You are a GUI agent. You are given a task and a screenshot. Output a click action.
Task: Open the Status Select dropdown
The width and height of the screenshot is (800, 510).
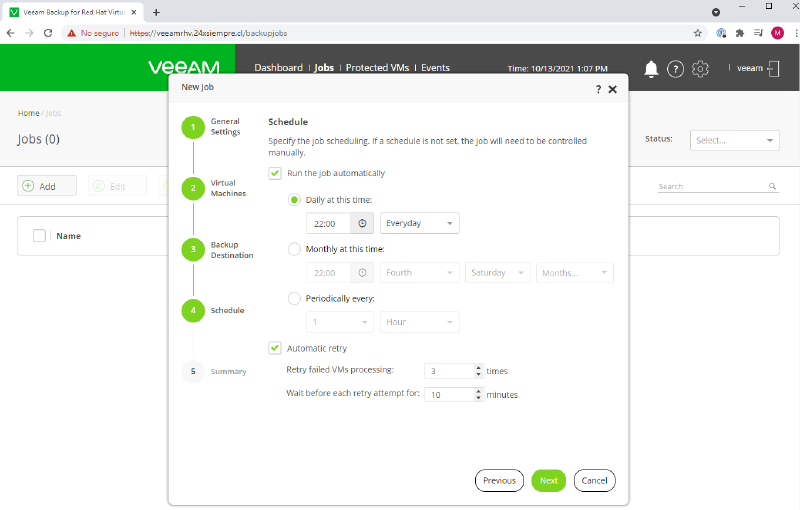click(734, 140)
